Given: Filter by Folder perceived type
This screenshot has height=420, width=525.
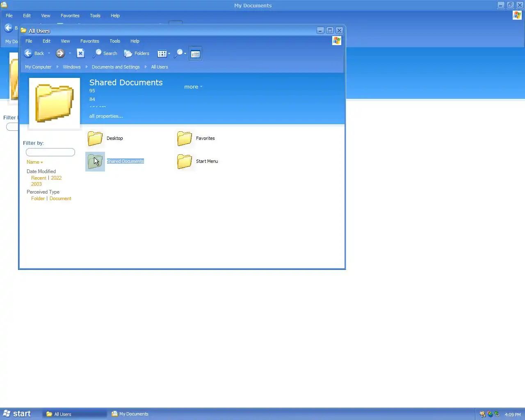Looking at the screenshot, I should tap(38, 199).
